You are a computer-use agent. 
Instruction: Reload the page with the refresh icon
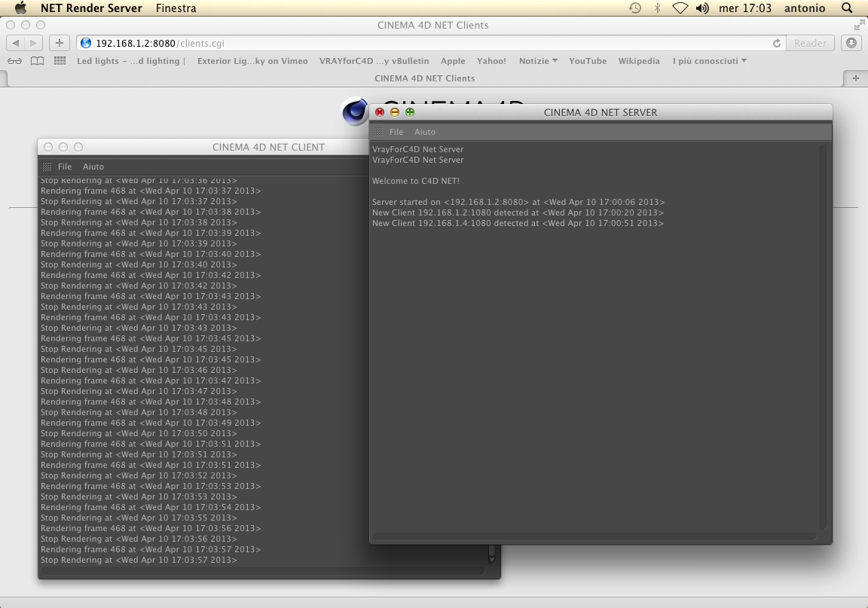click(777, 43)
